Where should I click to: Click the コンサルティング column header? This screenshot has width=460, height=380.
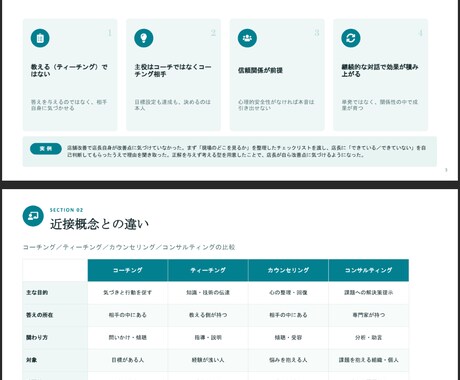tap(369, 270)
